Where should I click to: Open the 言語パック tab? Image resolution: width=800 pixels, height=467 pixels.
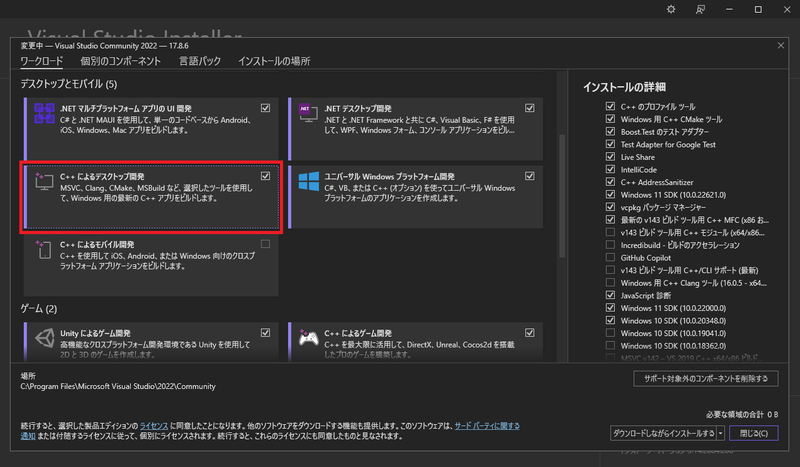click(x=200, y=61)
